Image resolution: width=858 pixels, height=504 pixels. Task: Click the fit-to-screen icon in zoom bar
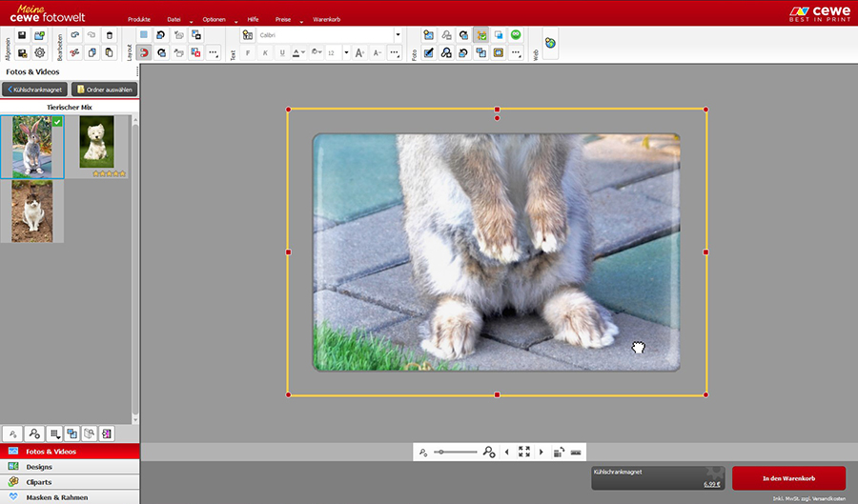point(523,452)
